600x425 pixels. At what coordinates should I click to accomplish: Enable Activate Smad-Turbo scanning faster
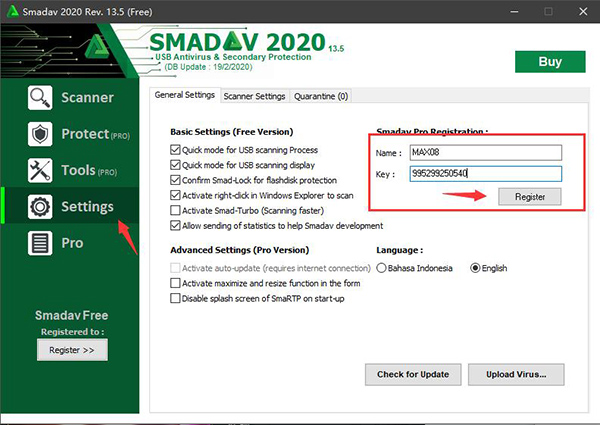click(x=175, y=210)
